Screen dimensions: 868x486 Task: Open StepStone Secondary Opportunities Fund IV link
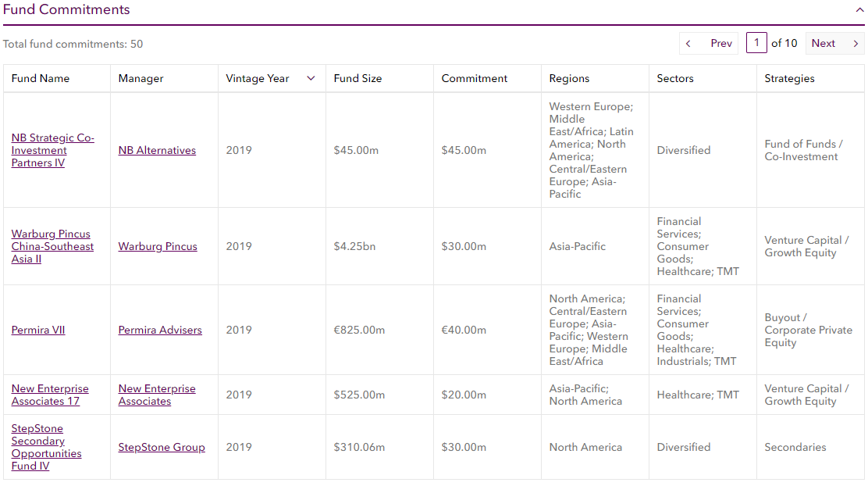[47, 447]
